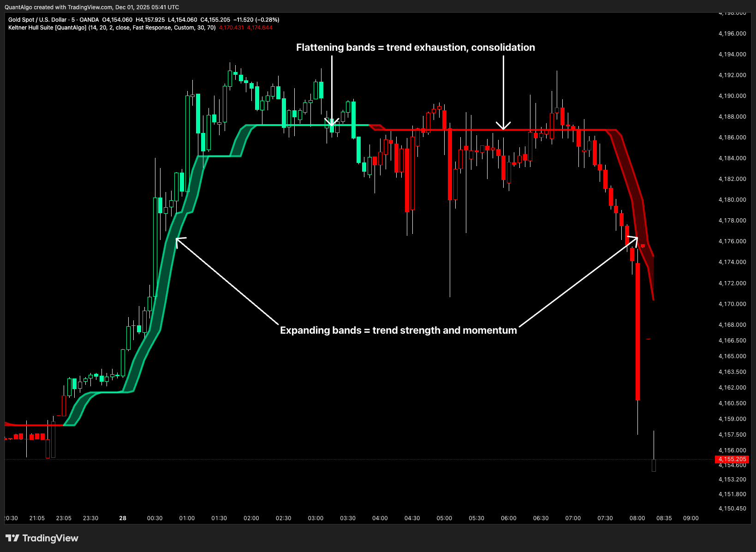Viewport: 756px width, 552px height.
Task: Click the 01:00 time axis label
Action: 187,518
